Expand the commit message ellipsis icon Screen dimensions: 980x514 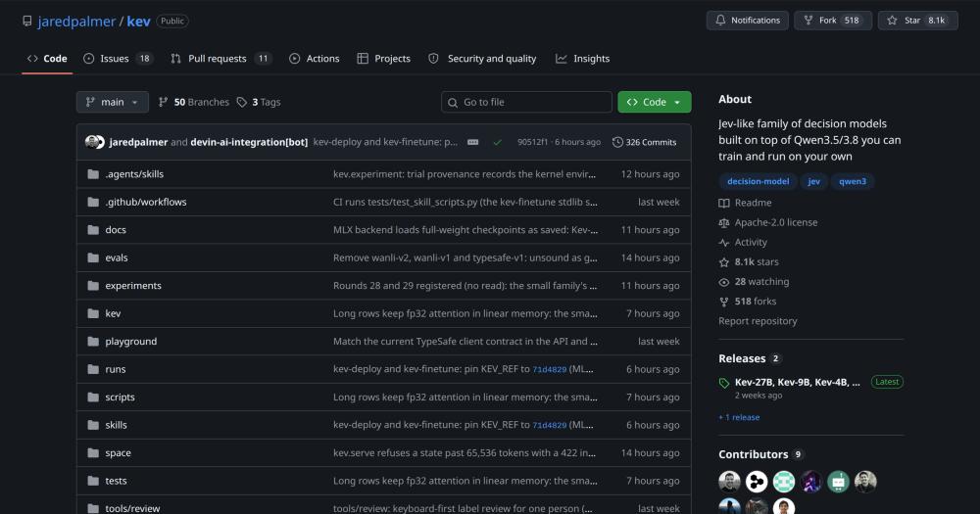click(473, 142)
